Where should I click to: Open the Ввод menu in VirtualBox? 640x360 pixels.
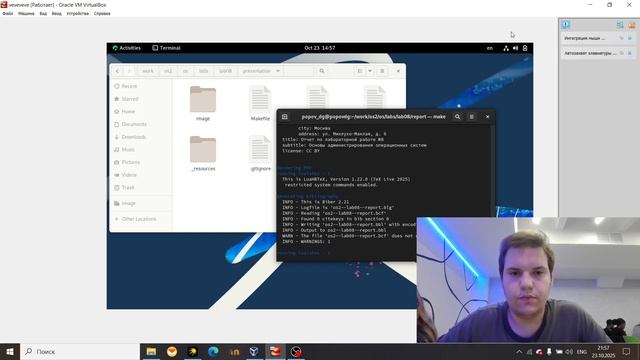point(57,13)
